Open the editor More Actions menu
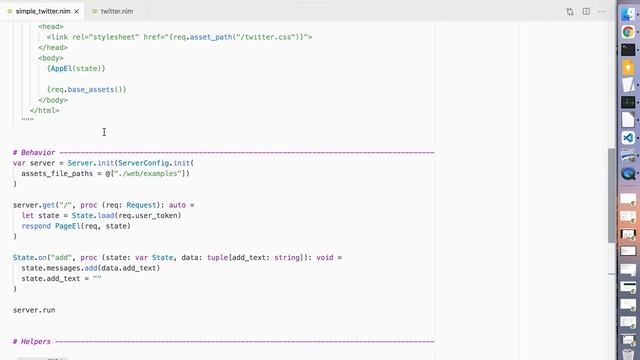 click(602, 11)
